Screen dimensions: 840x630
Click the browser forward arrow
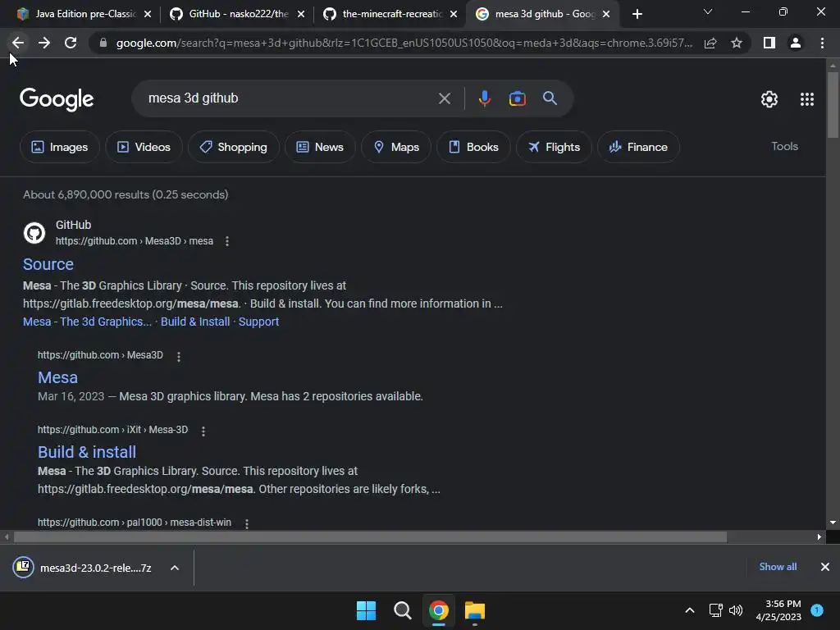point(44,43)
